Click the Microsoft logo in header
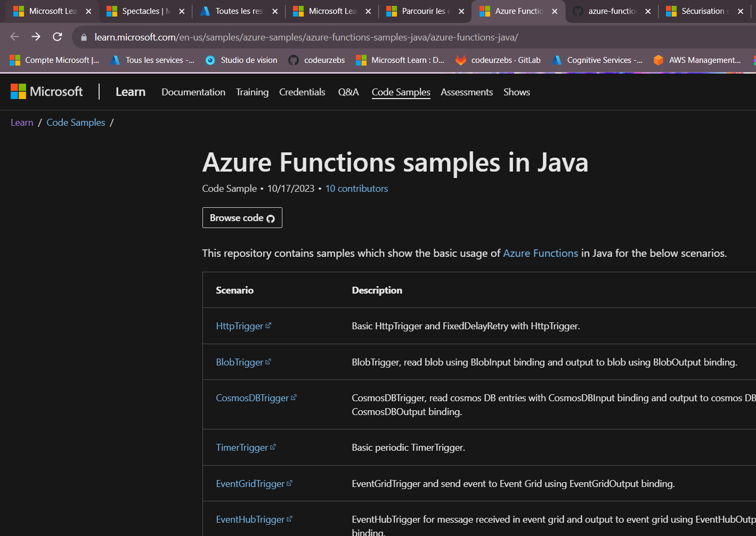 click(47, 92)
